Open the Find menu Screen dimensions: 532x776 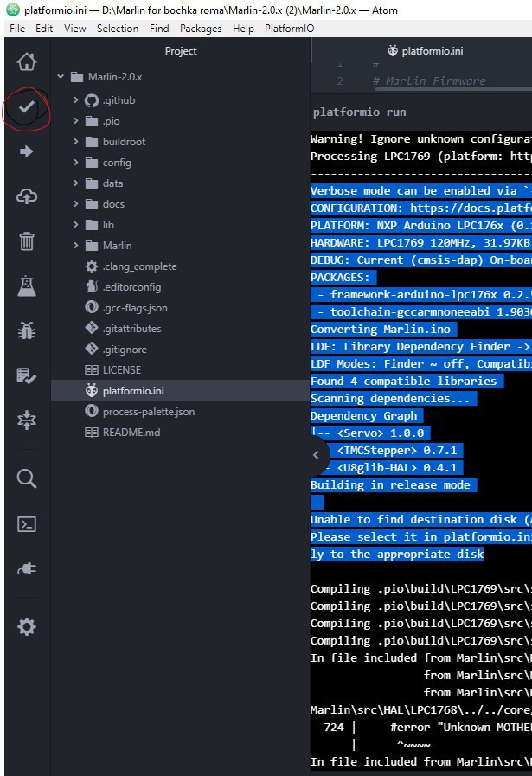pyautogui.click(x=159, y=29)
